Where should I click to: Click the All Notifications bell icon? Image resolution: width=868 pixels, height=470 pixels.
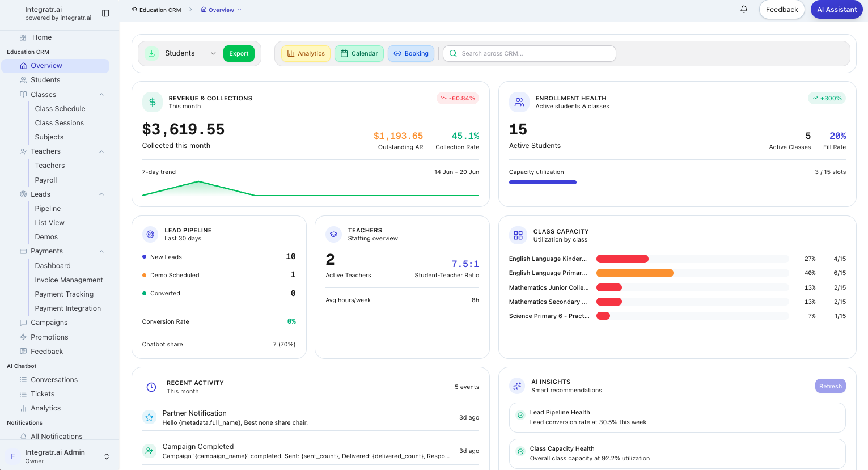pyautogui.click(x=23, y=437)
